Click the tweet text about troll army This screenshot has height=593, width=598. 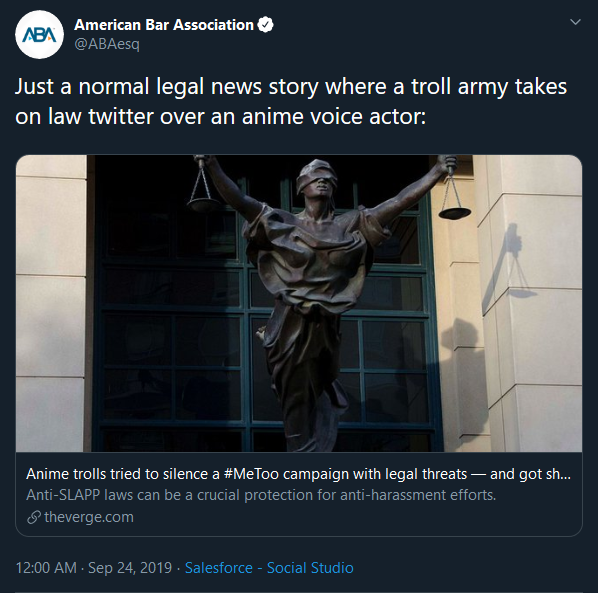pos(291,101)
